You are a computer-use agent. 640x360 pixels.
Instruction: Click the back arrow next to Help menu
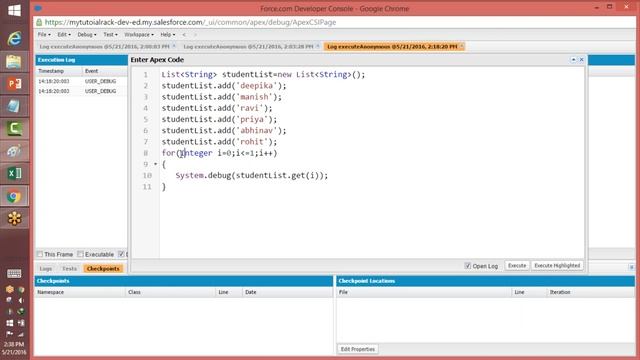click(184, 35)
